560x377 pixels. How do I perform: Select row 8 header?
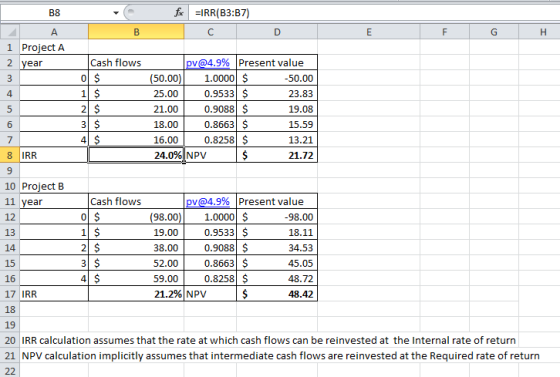[10, 155]
